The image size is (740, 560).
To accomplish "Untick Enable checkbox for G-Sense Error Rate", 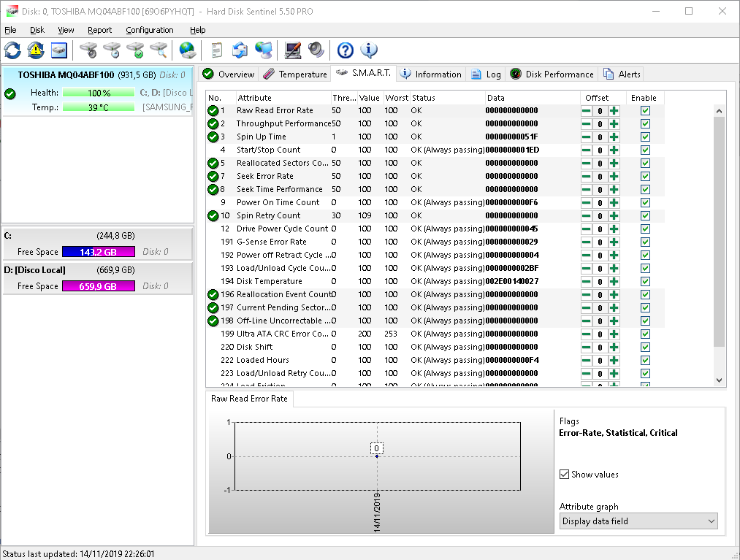I will click(x=645, y=242).
